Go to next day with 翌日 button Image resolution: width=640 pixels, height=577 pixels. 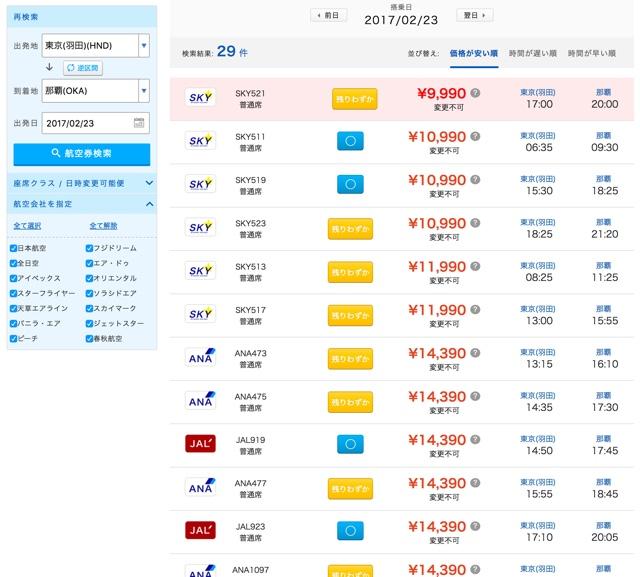pyautogui.click(x=474, y=15)
